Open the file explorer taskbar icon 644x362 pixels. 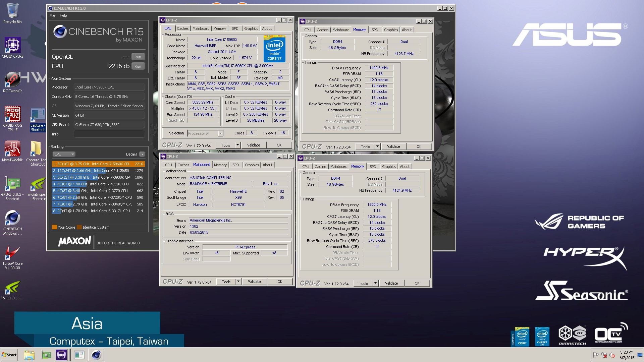pyautogui.click(x=29, y=355)
